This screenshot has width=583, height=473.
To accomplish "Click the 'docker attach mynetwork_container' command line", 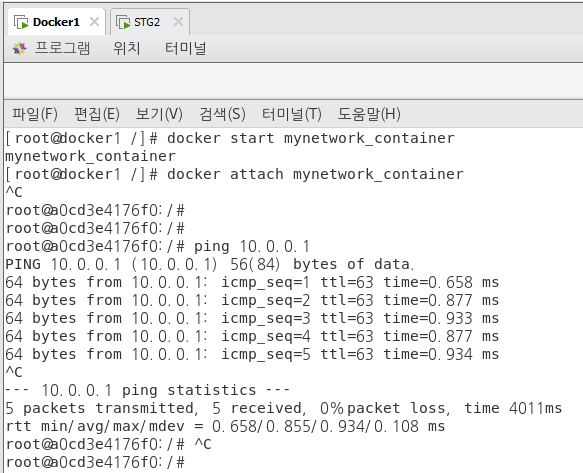I will click(235, 174).
